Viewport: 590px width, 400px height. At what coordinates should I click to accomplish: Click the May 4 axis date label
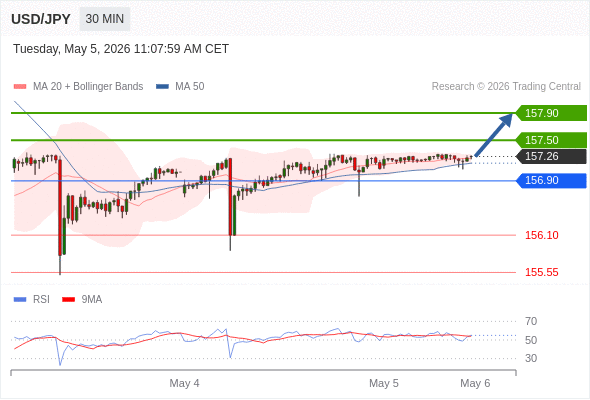[184, 383]
